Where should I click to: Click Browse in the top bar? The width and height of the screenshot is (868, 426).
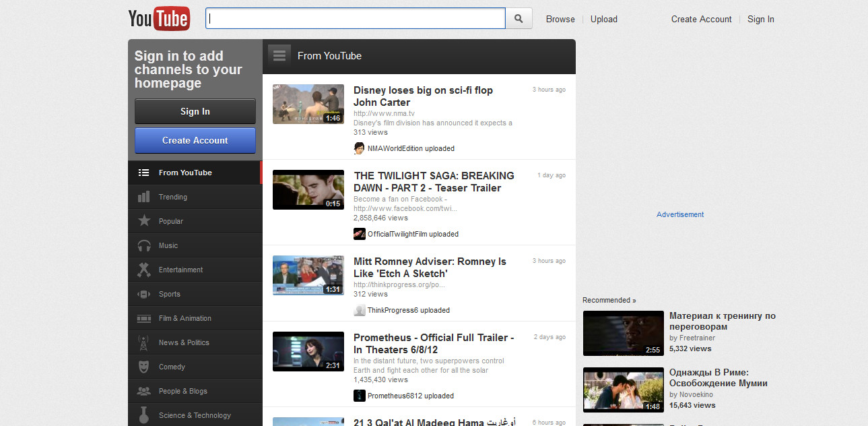560,19
